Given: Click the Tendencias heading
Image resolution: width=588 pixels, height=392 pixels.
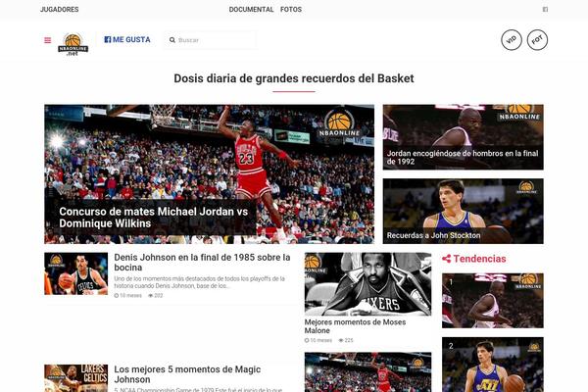Looking at the screenshot, I should [x=479, y=259].
